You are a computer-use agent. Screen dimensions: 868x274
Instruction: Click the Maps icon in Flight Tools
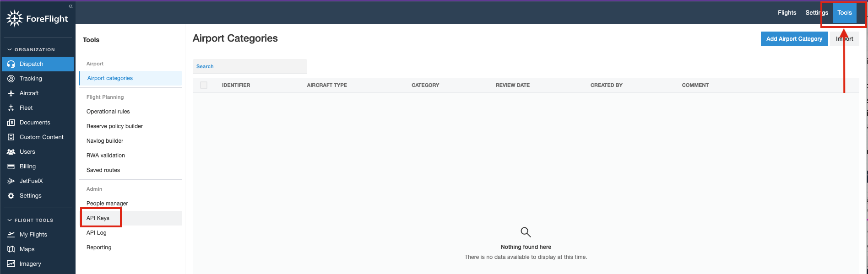[x=11, y=249]
